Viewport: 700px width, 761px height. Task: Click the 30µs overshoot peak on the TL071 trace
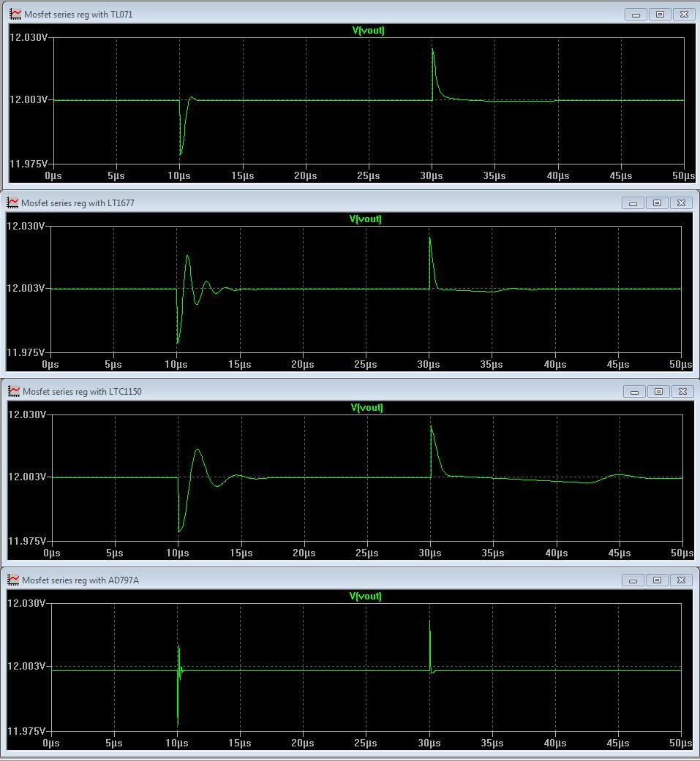pyautogui.click(x=433, y=49)
